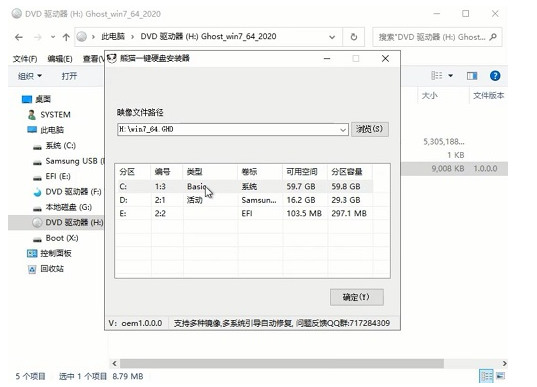Viewport: 537px width, 387px height.
Task: Open the 组织 dropdown
Action: [30, 76]
